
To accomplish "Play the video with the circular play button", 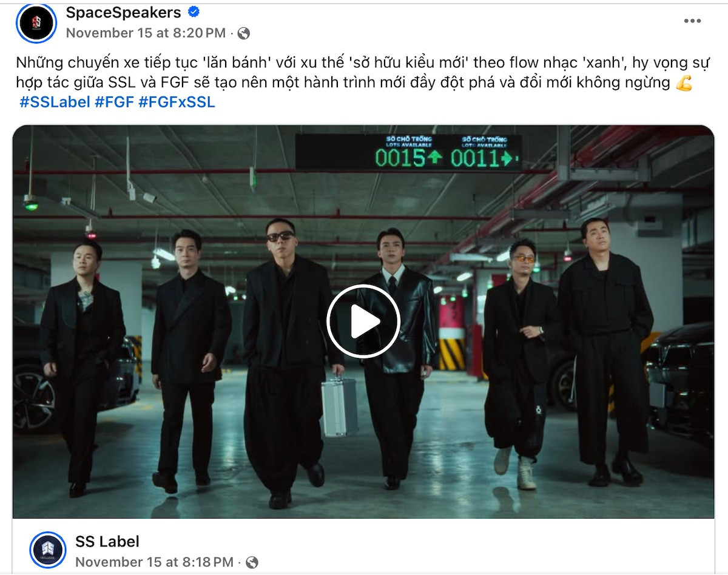I will click(x=363, y=321).
